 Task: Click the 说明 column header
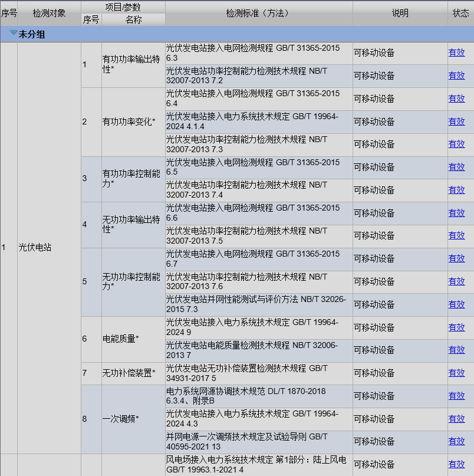click(400, 13)
